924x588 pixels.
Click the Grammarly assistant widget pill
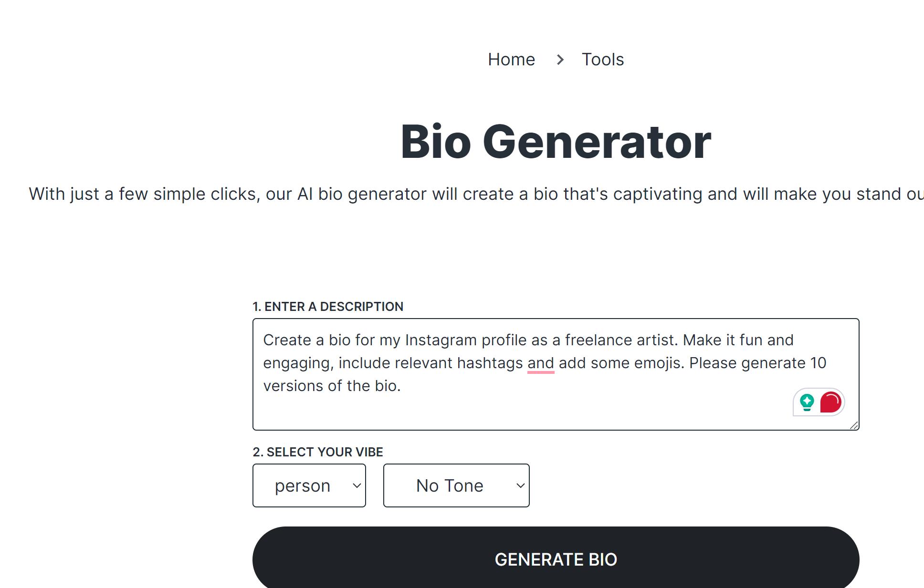[x=819, y=403]
